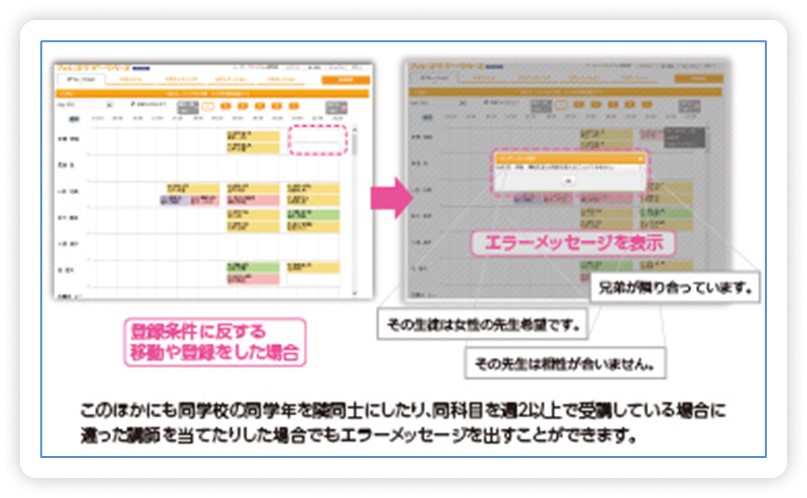Click the vertical scrollbar of the left schedule
This screenshot has height=498, width=807.
353,200
